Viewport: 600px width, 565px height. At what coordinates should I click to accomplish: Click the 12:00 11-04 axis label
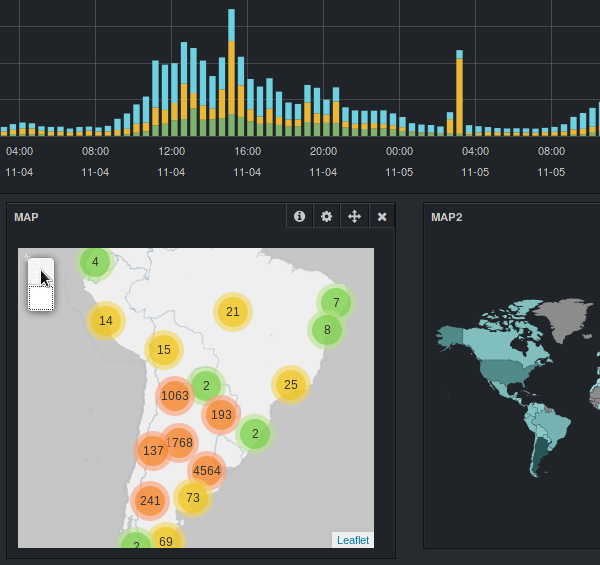pyautogui.click(x=171, y=161)
